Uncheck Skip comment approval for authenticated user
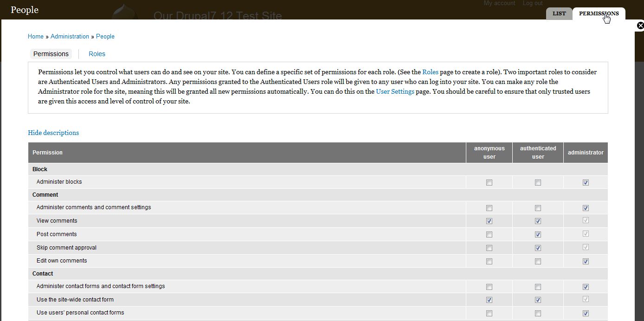The width and height of the screenshot is (644, 321). (x=538, y=248)
